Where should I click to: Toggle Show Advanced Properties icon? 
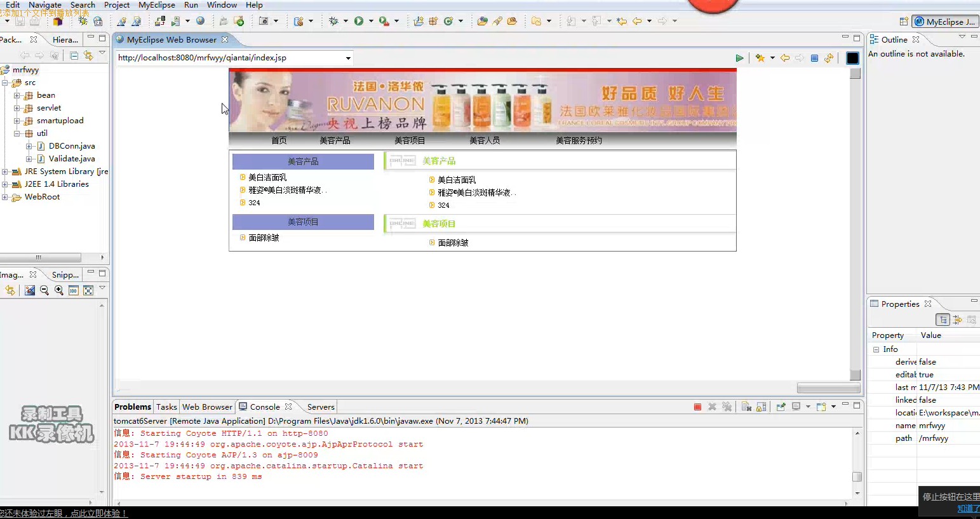(x=958, y=320)
